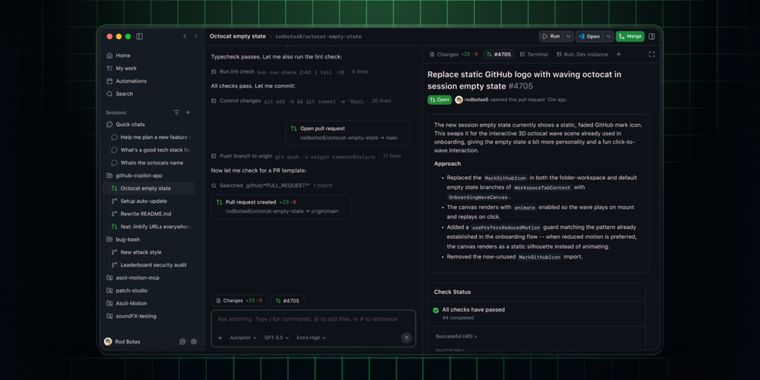Screen dimensions: 760x380
Task: Open the 'Open pull request' card
Action: pyautogui.click(x=348, y=133)
